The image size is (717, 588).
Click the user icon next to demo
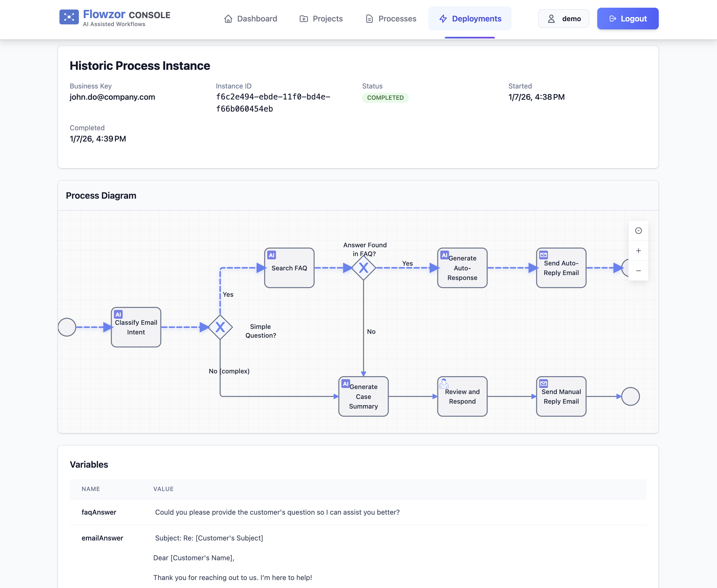tap(551, 19)
